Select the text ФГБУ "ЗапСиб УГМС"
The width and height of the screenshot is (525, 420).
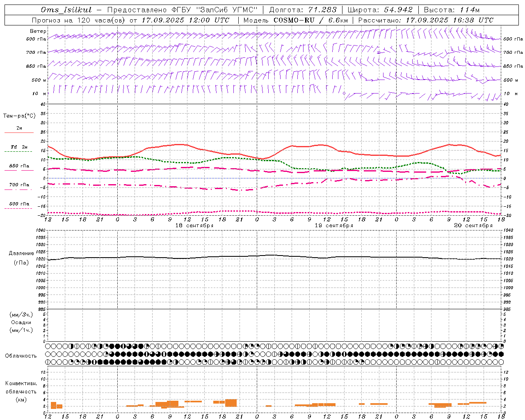[215, 10]
